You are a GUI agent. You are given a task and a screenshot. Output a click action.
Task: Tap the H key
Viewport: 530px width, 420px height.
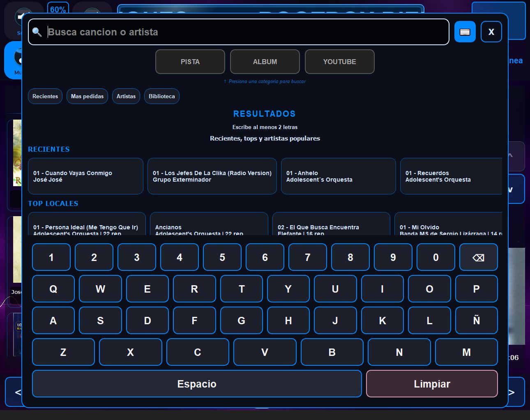[x=288, y=321]
